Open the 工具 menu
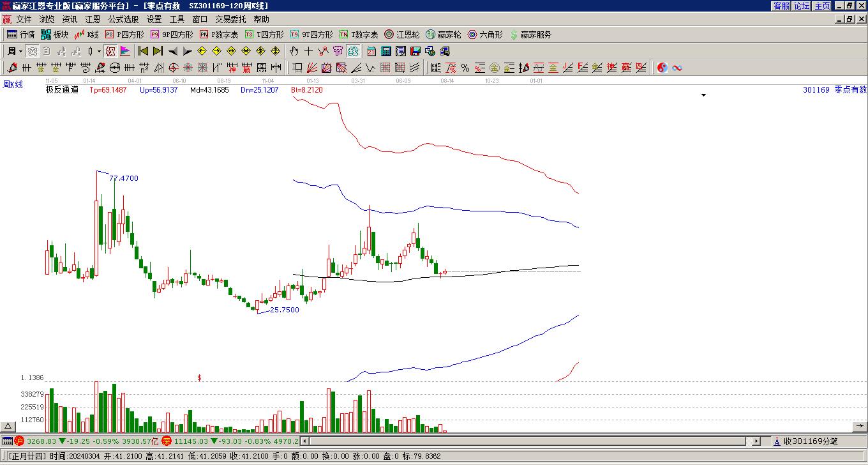The image size is (868, 465). coord(177,19)
